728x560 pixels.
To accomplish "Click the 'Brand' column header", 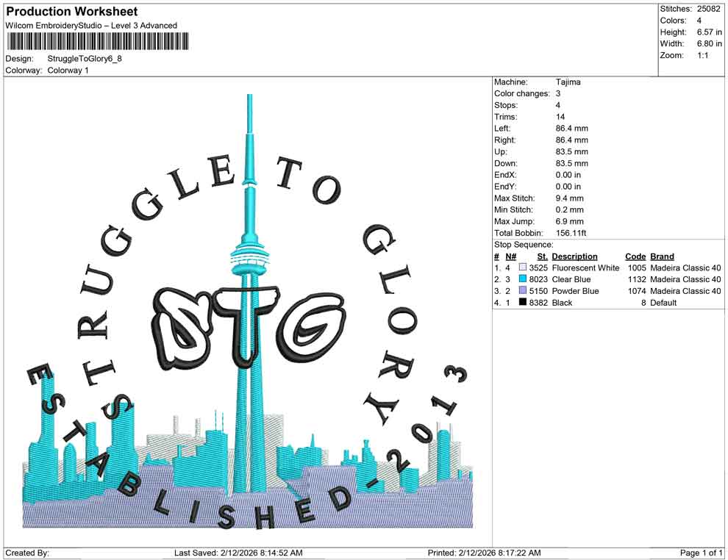I will point(662,256).
